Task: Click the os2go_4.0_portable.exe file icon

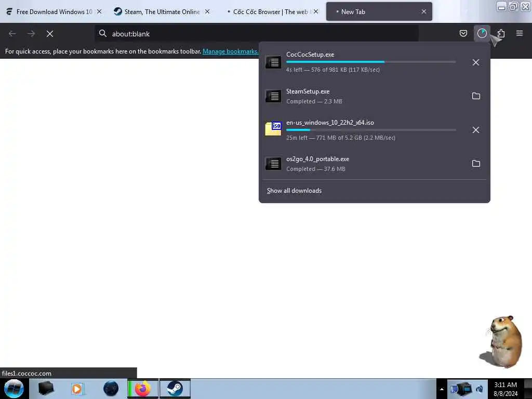Action: 273,164
